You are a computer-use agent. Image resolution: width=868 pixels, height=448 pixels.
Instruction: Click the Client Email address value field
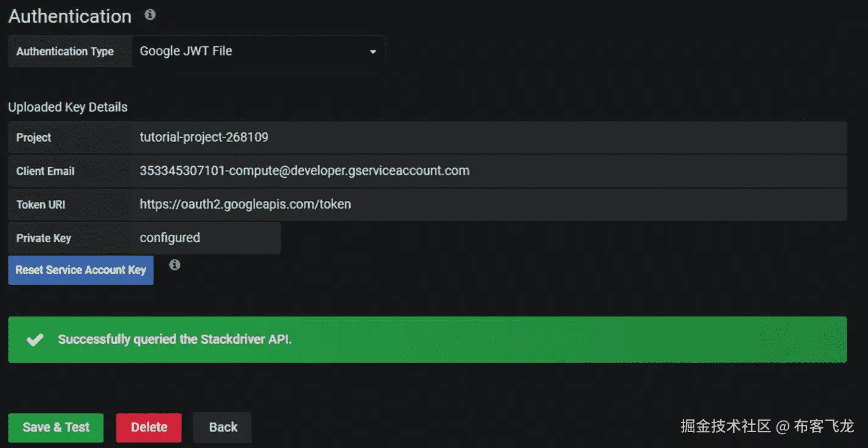coord(487,171)
